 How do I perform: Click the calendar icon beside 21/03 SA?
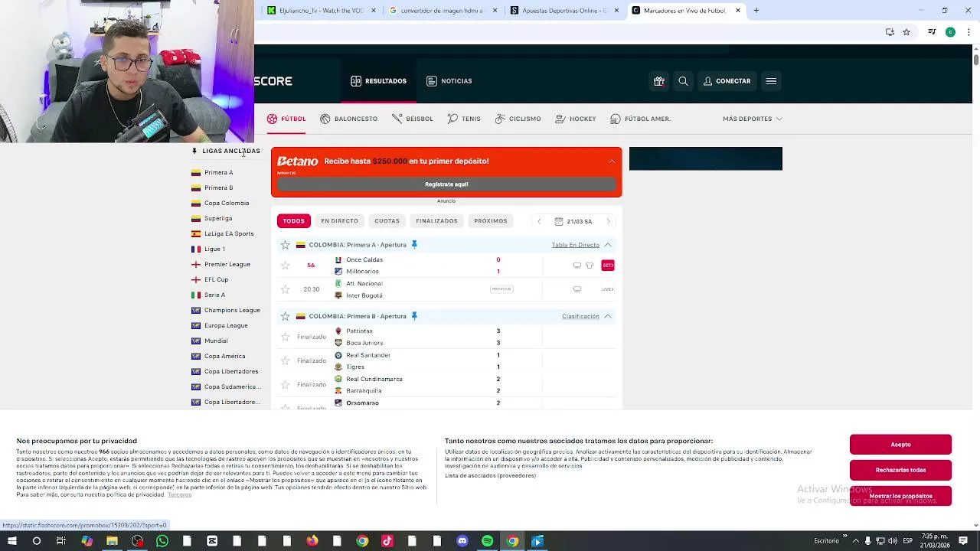coord(559,221)
